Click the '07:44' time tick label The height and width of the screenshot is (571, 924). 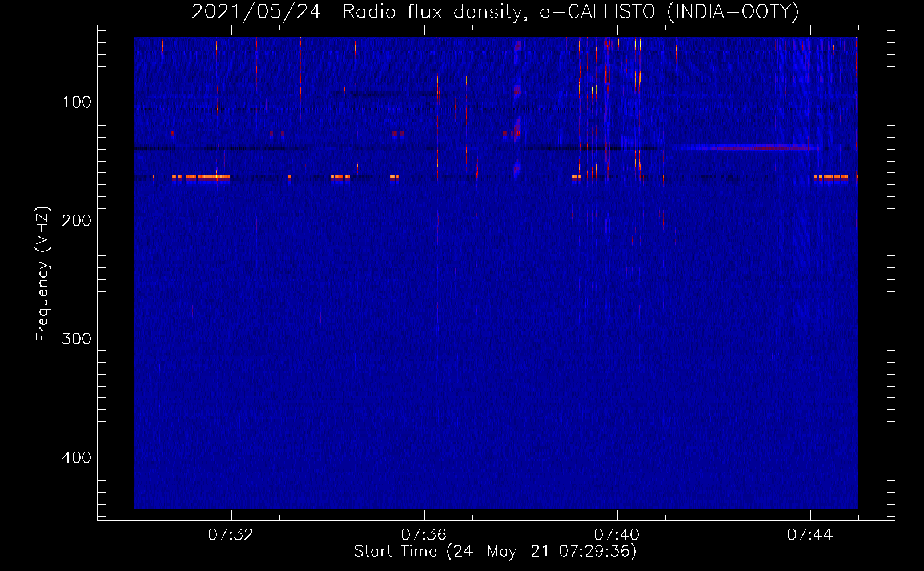[x=810, y=535]
